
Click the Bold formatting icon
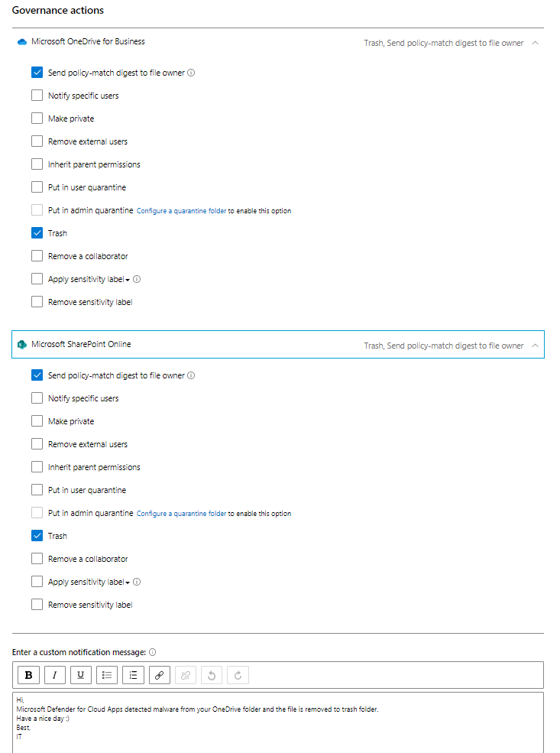click(x=29, y=675)
